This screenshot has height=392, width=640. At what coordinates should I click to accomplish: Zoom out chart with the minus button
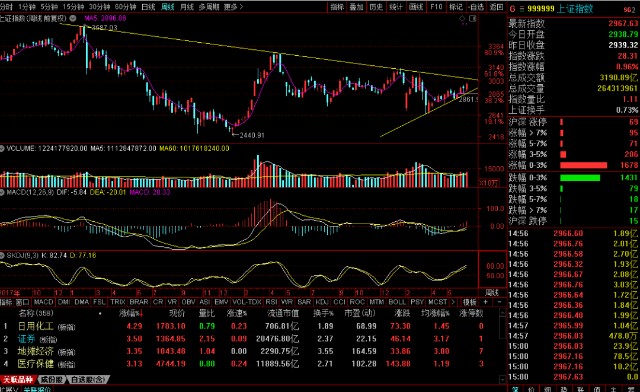(499, 302)
